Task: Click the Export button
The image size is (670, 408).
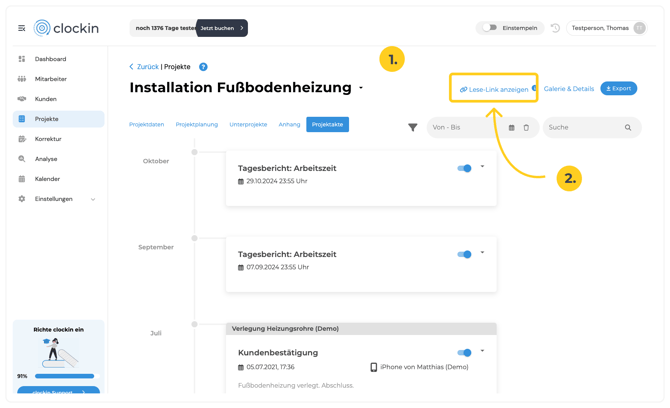Action: coord(619,88)
